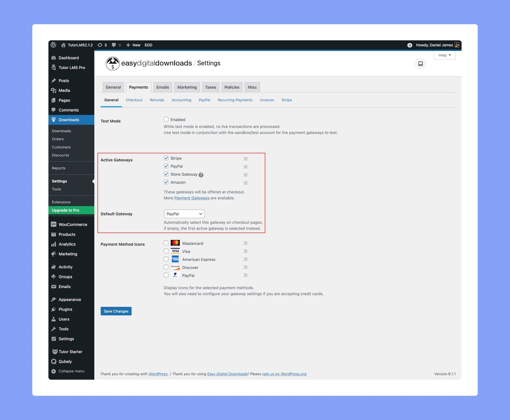510x420 pixels.
Task: Open Discounts in Downloads submenu
Action: [x=60, y=155]
